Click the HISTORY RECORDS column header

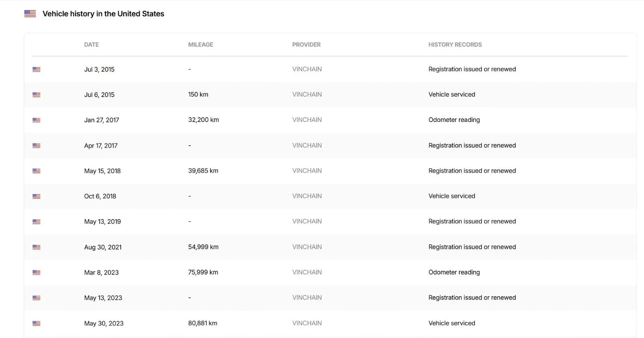tap(455, 45)
